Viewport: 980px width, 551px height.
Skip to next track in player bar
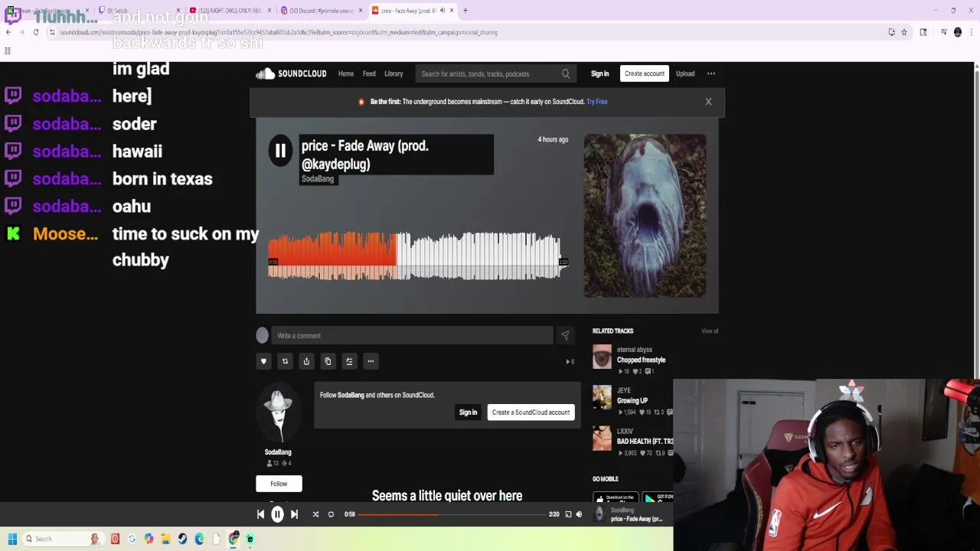point(294,514)
